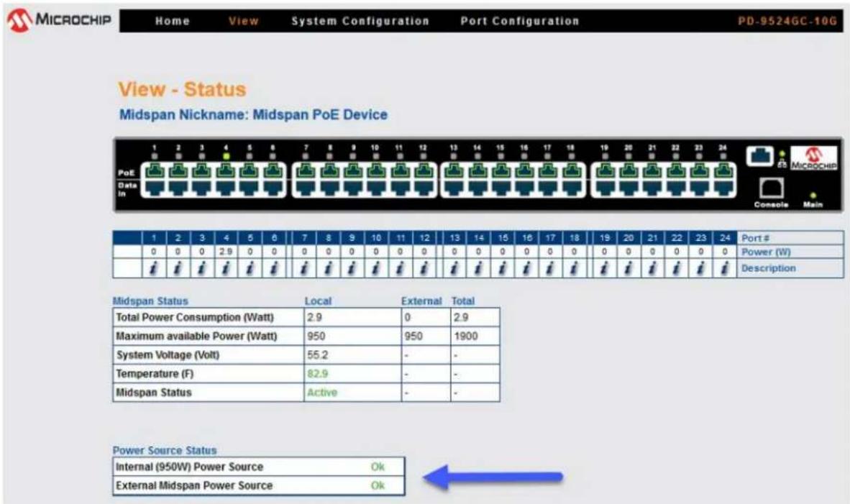
Task: Open the Home menu
Action: tap(173, 21)
